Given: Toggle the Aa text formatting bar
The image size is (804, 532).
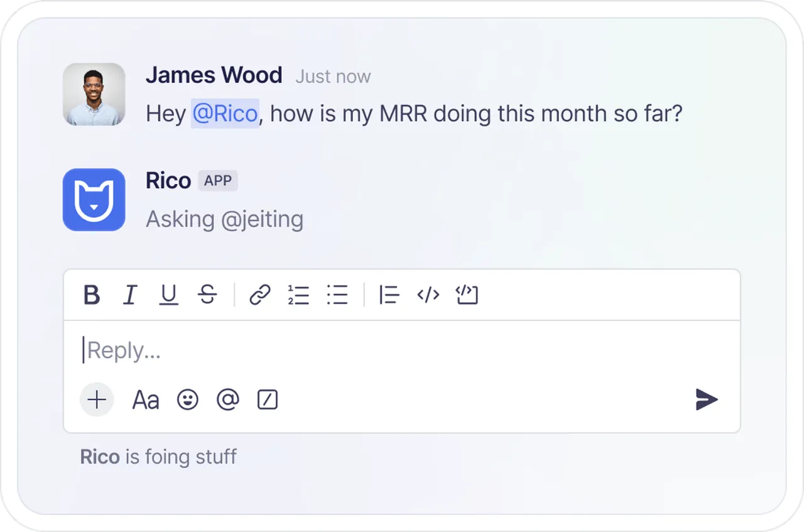Looking at the screenshot, I should pos(146,400).
